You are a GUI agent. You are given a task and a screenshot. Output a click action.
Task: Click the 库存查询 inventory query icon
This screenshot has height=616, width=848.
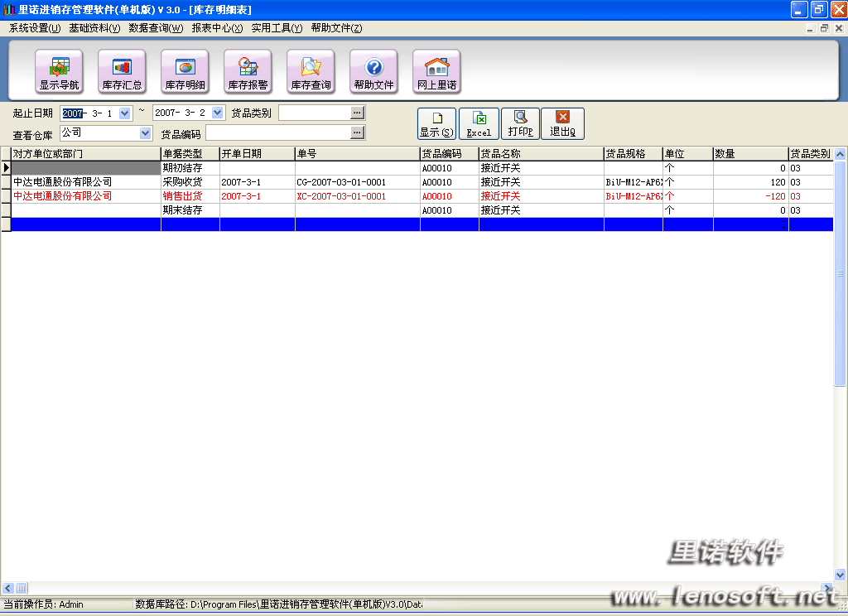[311, 73]
